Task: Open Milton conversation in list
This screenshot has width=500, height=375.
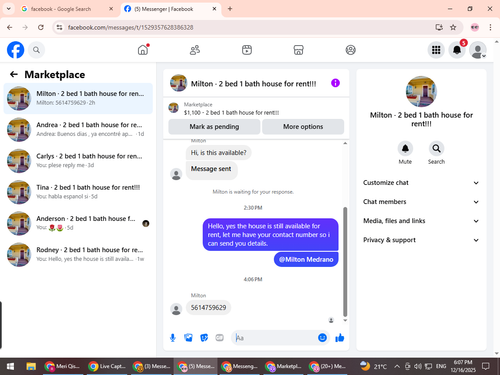Action: 78,98
